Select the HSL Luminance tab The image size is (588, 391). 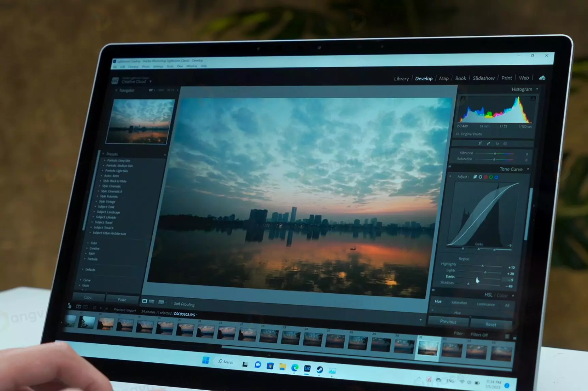[x=486, y=304]
